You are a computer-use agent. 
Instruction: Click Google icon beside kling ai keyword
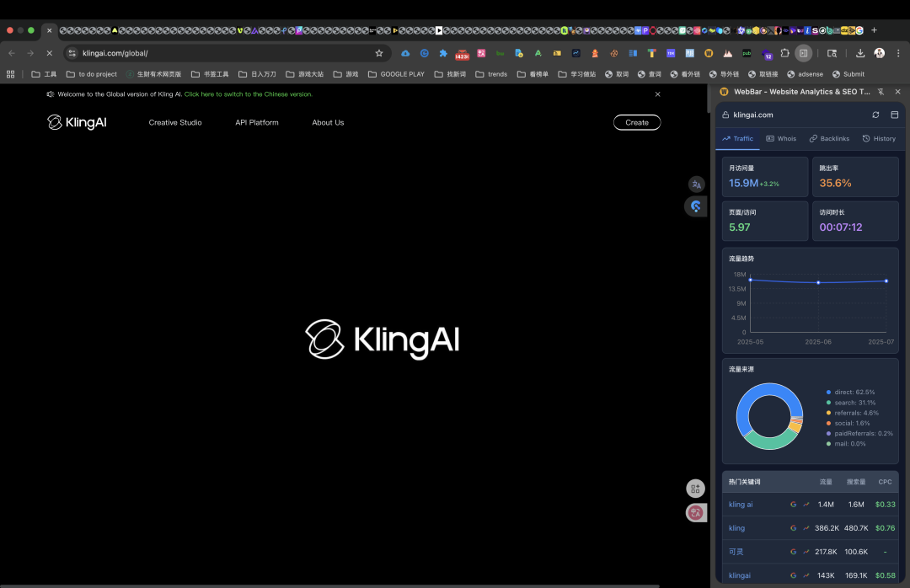point(793,505)
